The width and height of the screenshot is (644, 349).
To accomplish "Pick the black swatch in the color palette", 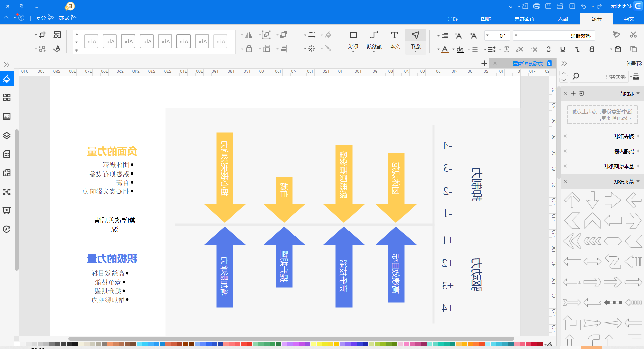I will [75, 344].
